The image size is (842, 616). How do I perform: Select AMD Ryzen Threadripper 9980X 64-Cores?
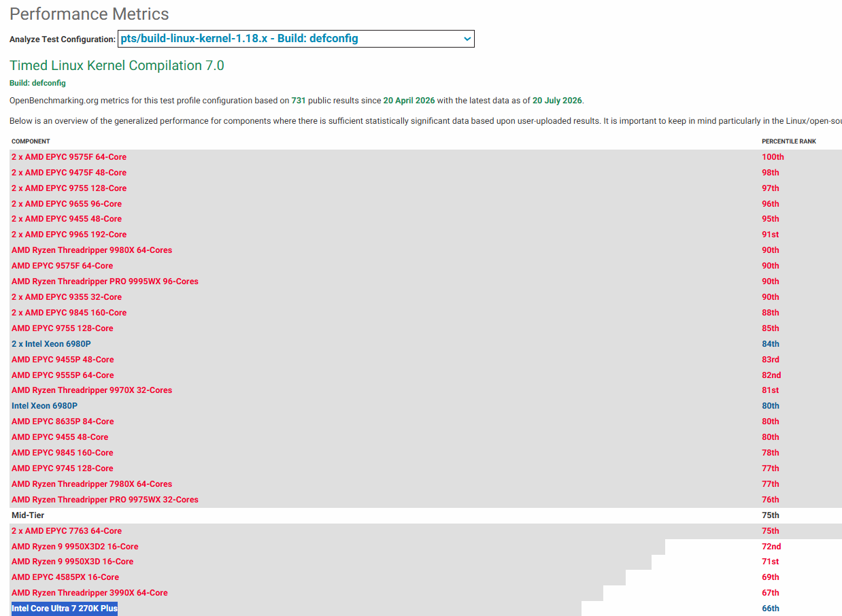coord(92,250)
